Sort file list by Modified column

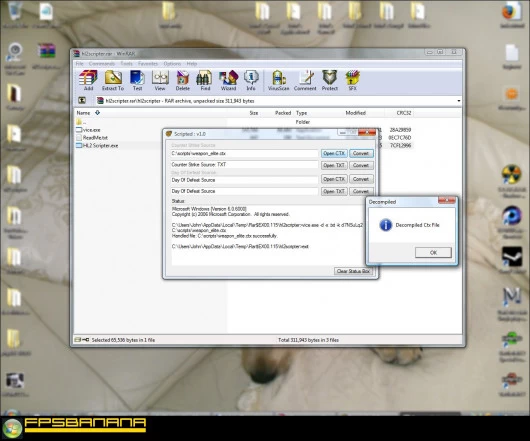(355, 113)
